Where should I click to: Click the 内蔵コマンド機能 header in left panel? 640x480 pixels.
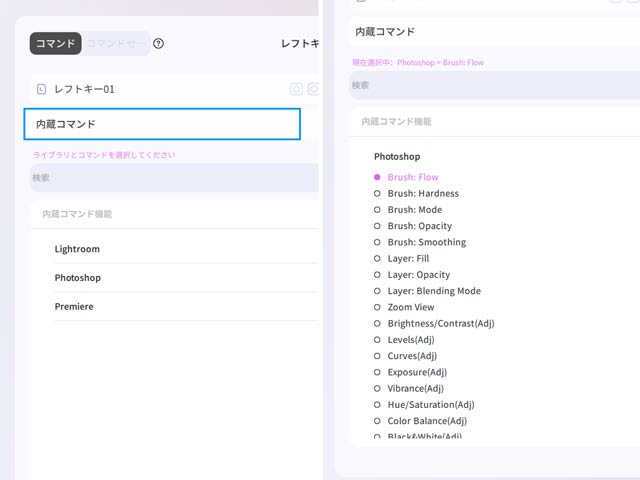pyautogui.click(x=77, y=214)
